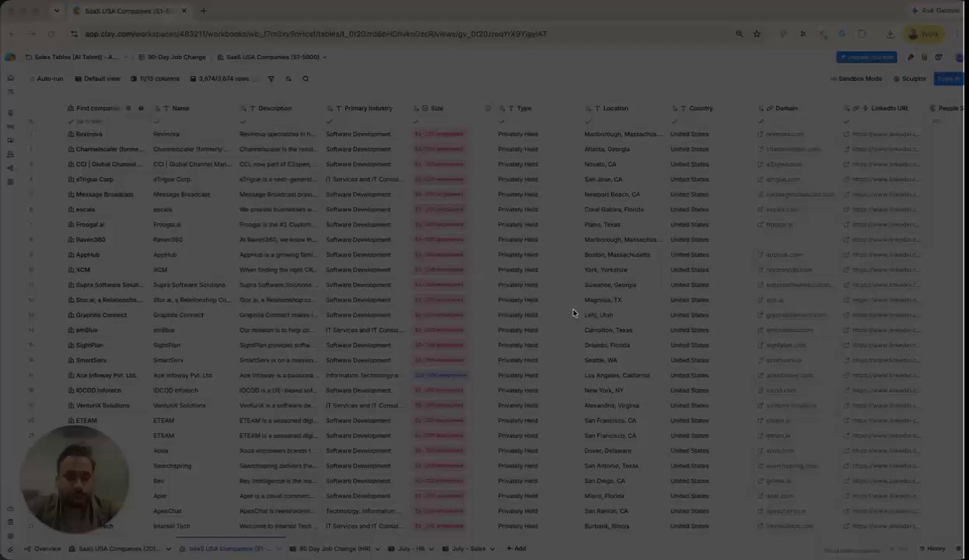Click the Sales Tables folder icon
This screenshot has height=560, width=969.
29,57
